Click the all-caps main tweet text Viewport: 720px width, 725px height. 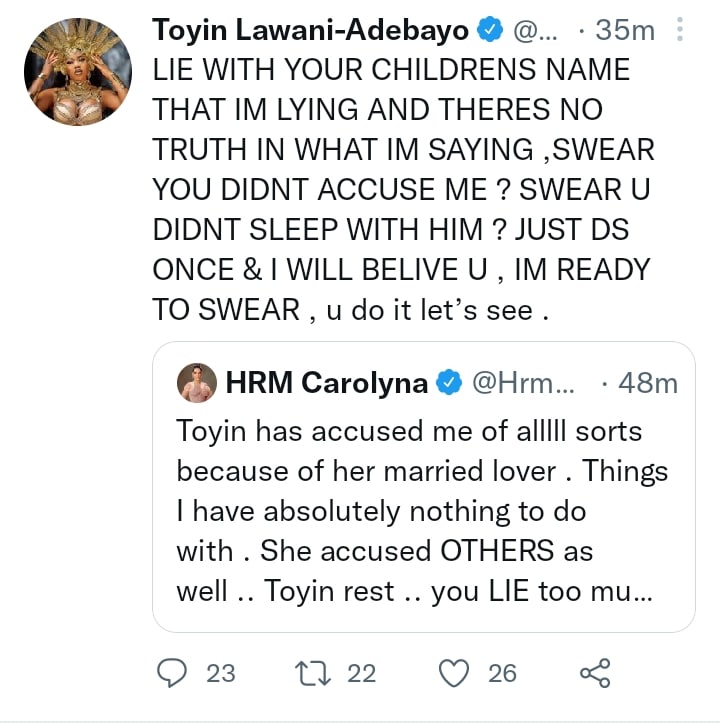pos(400,190)
